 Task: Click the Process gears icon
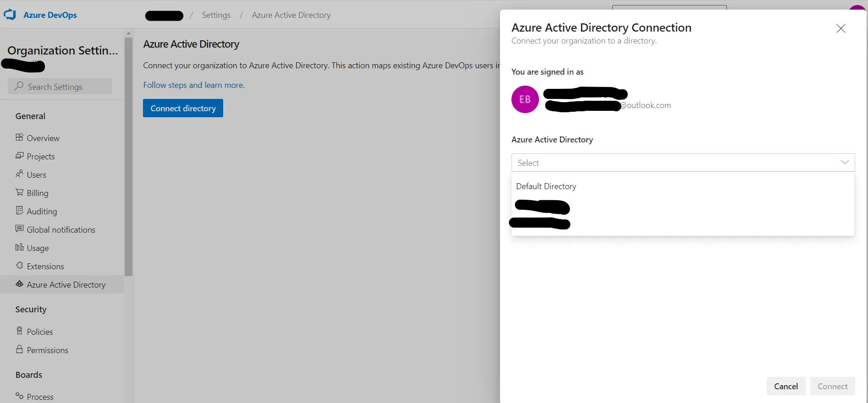coord(19,396)
